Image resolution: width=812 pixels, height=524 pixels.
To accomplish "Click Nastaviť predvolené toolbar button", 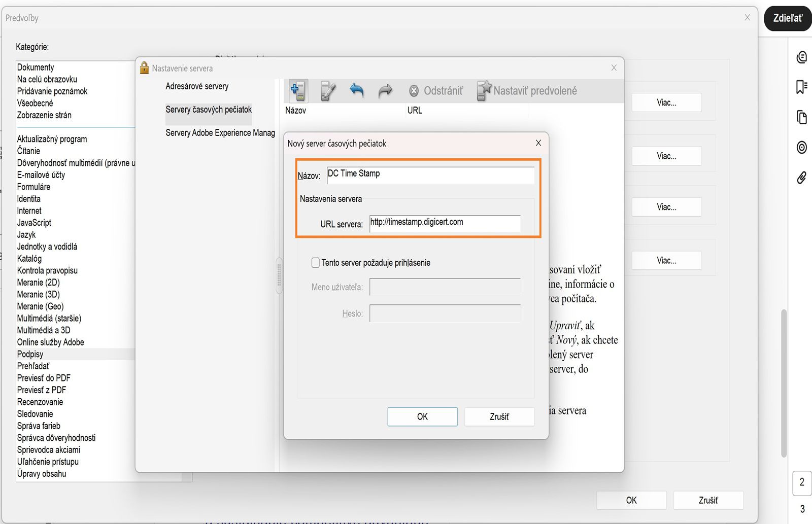I will [x=527, y=91].
